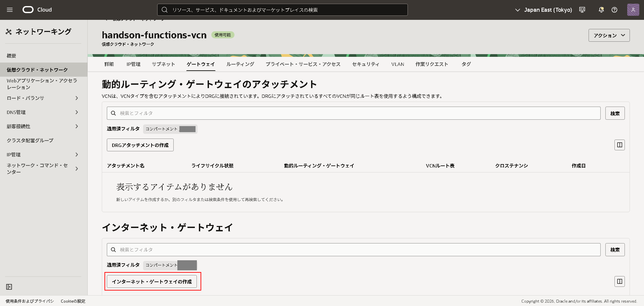The image size is (644, 306).
Task: Click 検索 button for DRG attachments
Action: [x=615, y=113]
